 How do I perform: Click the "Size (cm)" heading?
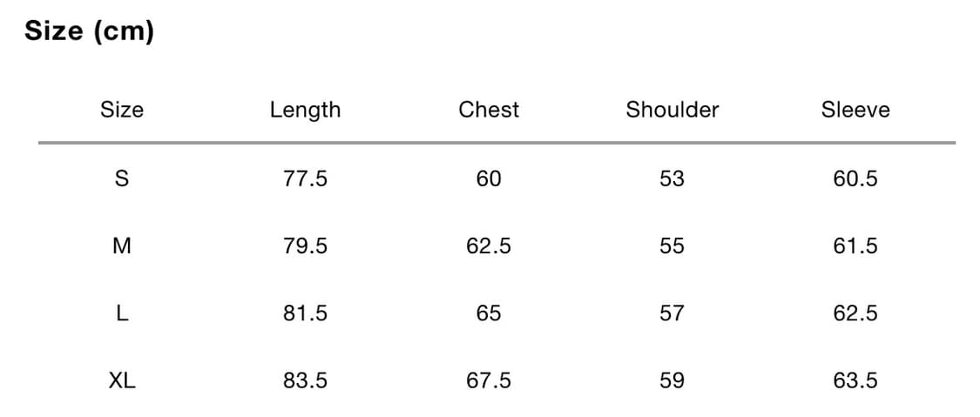point(89,31)
